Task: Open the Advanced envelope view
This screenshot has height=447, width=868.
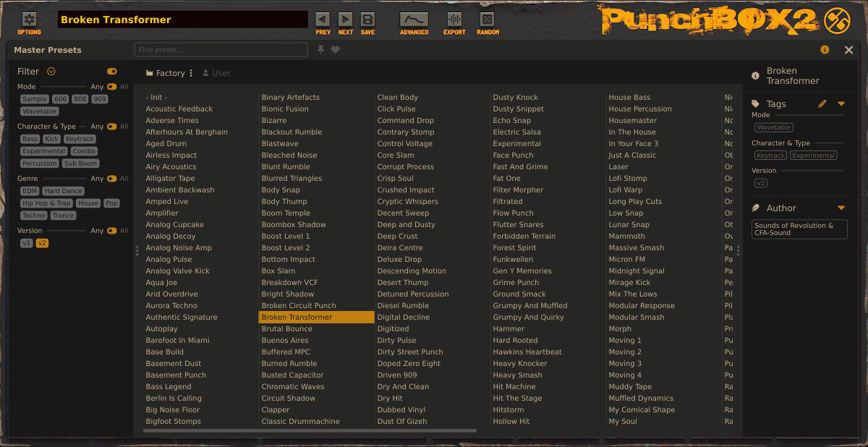Action: point(414,20)
